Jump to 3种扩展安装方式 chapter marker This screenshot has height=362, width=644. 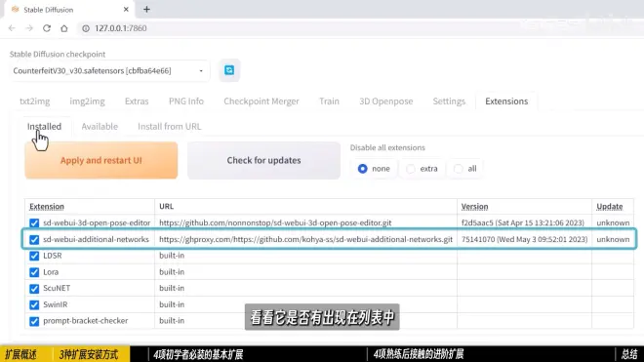89,354
